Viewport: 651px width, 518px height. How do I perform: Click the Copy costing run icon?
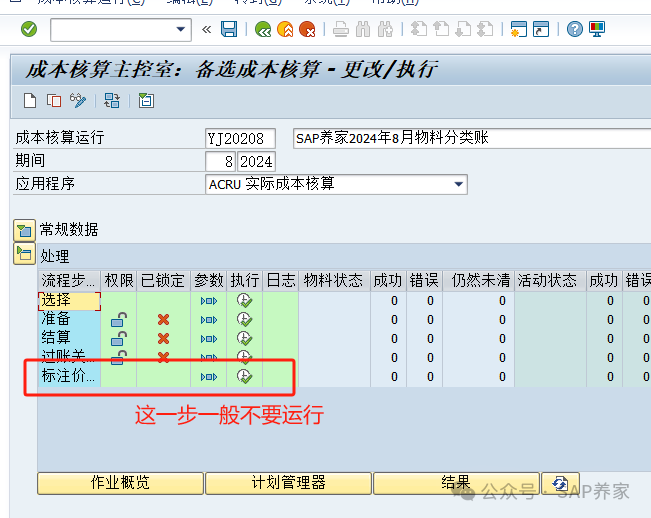pos(54,100)
